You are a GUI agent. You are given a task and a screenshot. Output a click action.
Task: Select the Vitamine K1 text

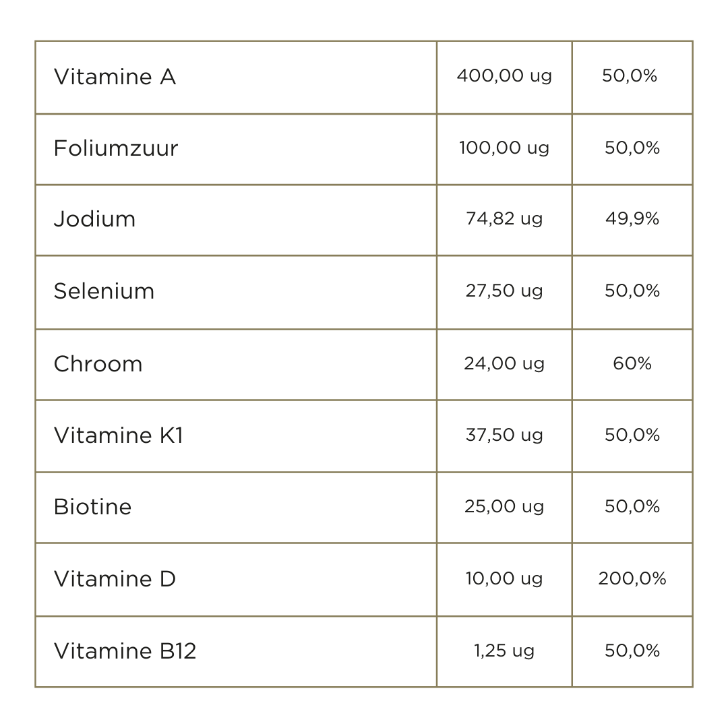tap(118, 435)
